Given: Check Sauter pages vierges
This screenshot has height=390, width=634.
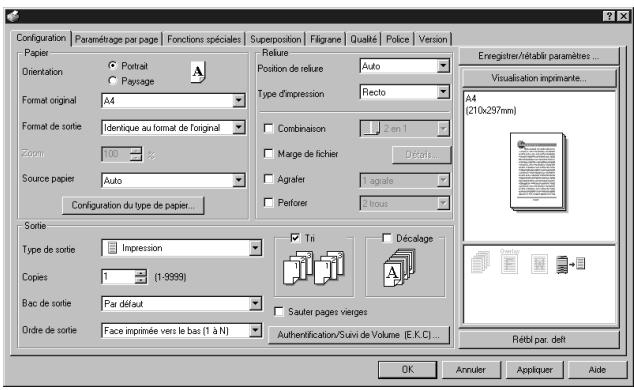Looking at the screenshot, I should 279,312.
